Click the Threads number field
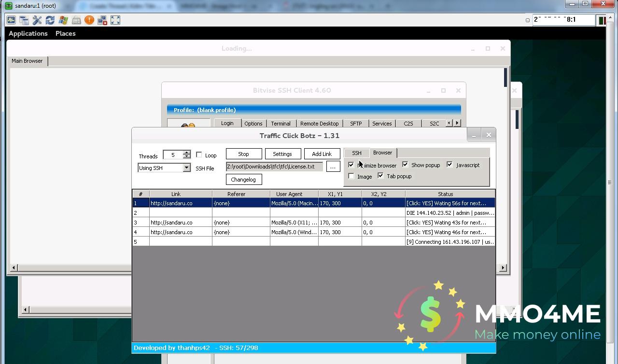This screenshot has height=364, width=618. point(173,155)
